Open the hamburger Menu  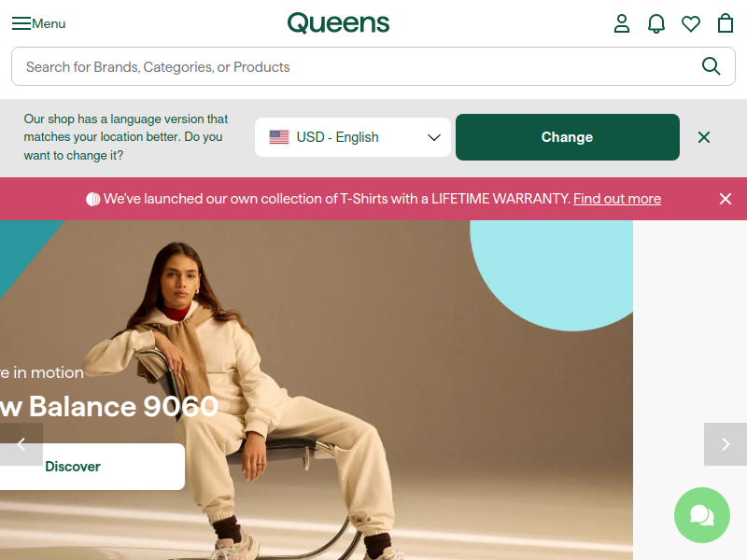click(x=38, y=23)
